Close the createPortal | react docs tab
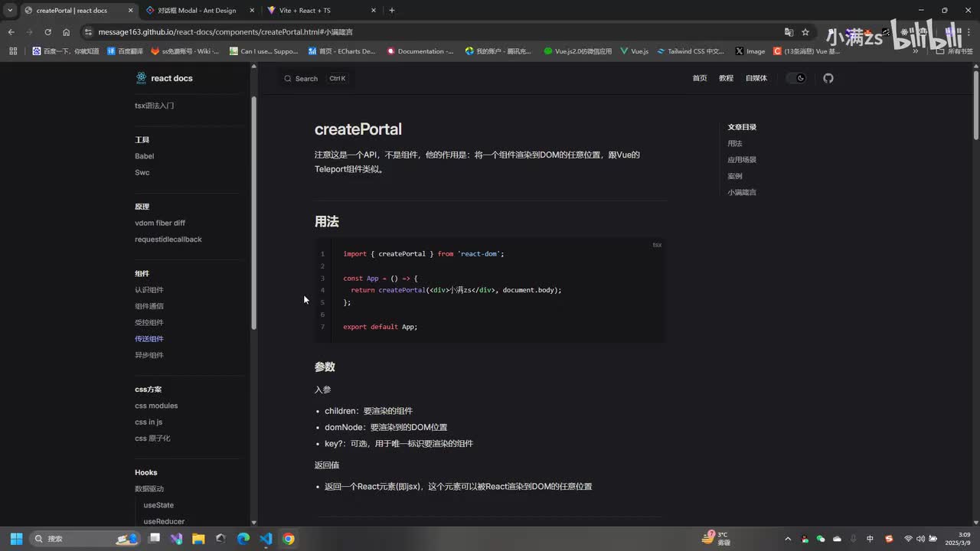This screenshot has height=551, width=980. pos(130,11)
